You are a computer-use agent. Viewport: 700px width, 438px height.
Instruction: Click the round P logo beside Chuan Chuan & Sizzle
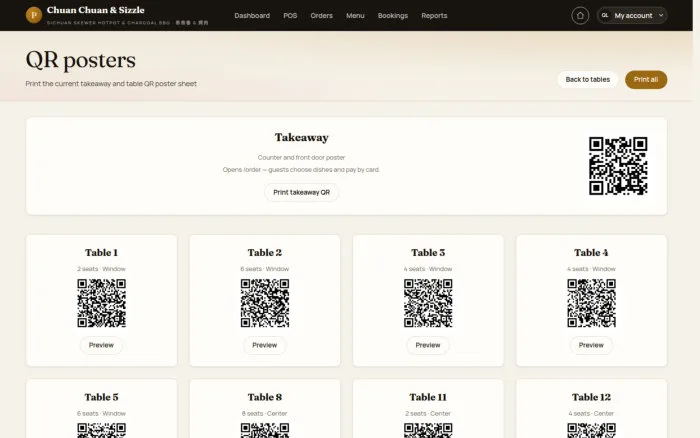coord(34,15)
